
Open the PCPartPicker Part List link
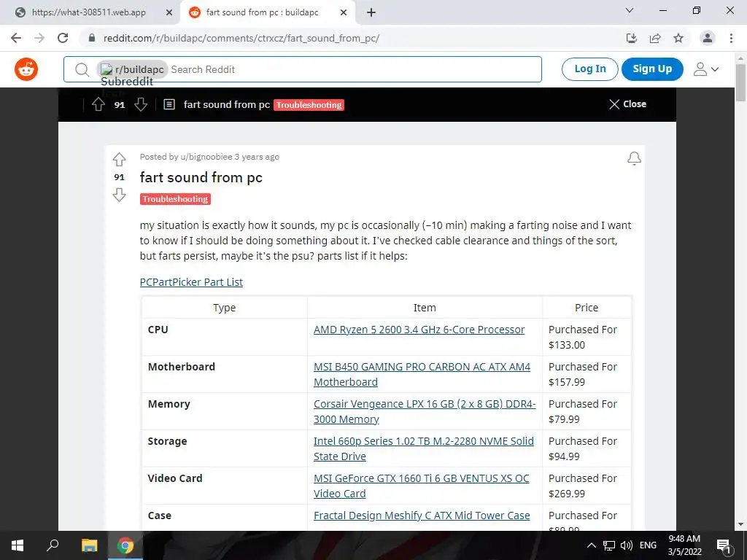click(x=192, y=282)
